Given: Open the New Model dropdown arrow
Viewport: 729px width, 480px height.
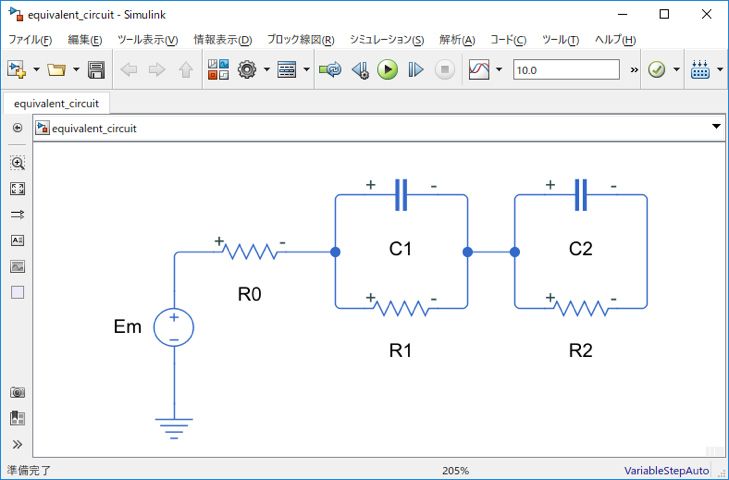Looking at the screenshot, I should pos(37,70).
